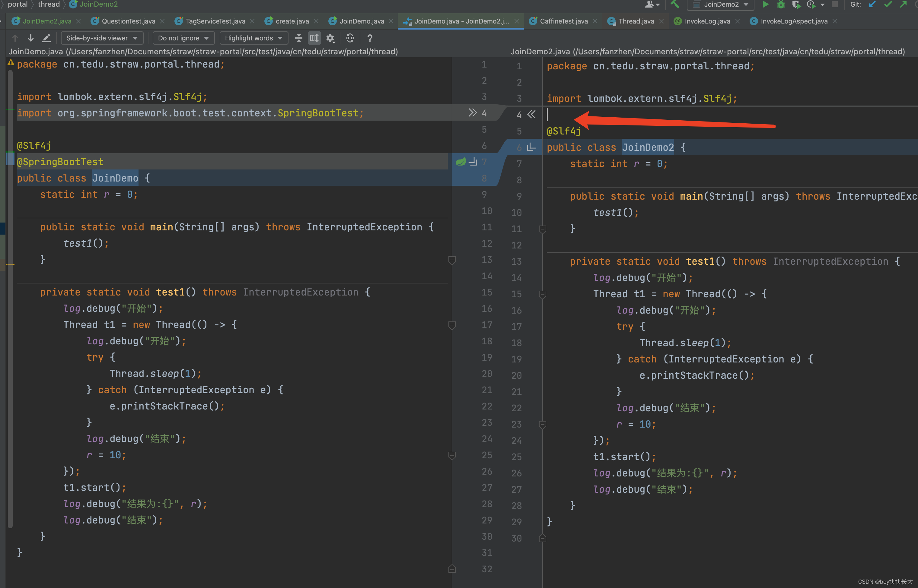Select the CaffineTest.java tab
The image size is (918, 588).
pyautogui.click(x=563, y=21)
